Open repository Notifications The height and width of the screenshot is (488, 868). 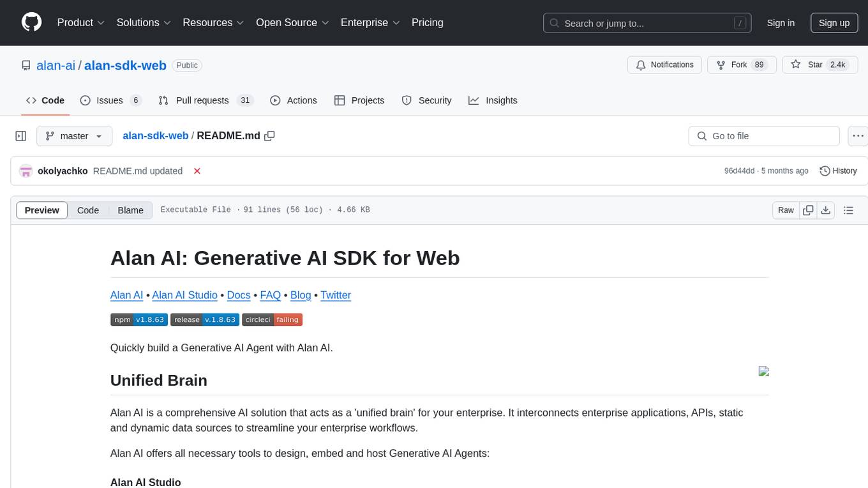click(x=665, y=65)
